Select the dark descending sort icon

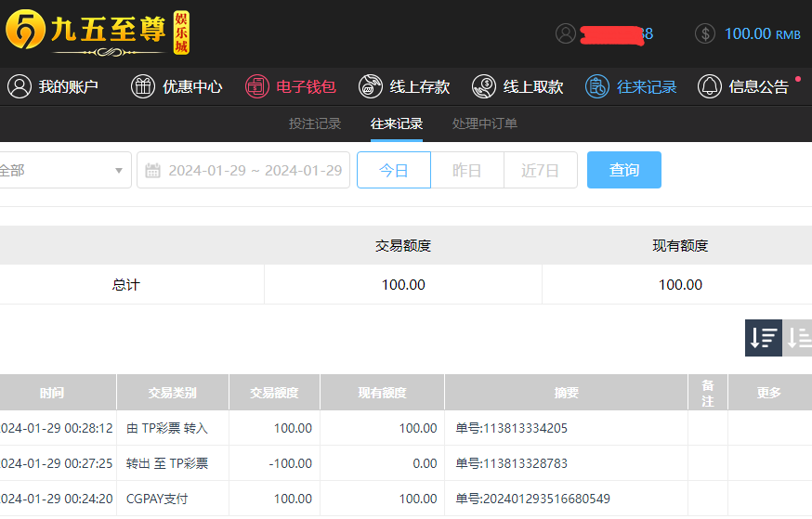tap(764, 338)
